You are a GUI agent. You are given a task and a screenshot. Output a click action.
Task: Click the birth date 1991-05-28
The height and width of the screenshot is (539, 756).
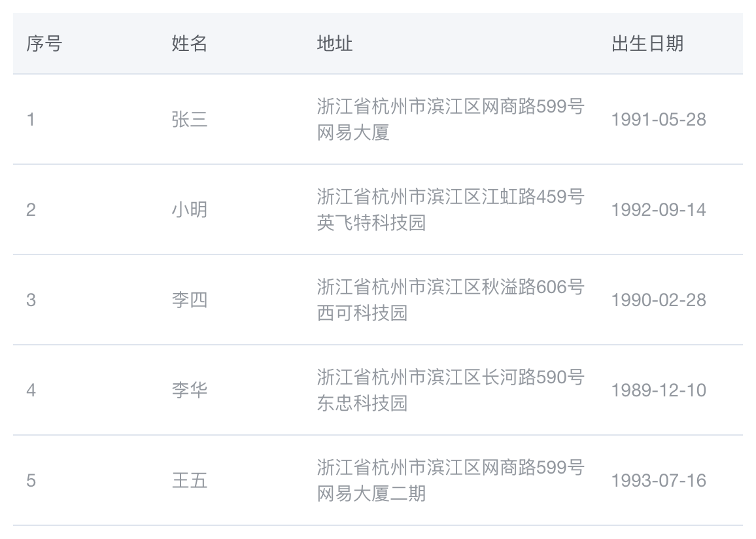coord(659,120)
